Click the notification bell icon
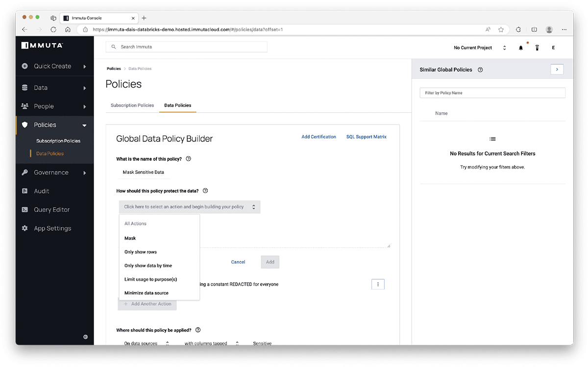The image size is (588, 367). pyautogui.click(x=521, y=48)
